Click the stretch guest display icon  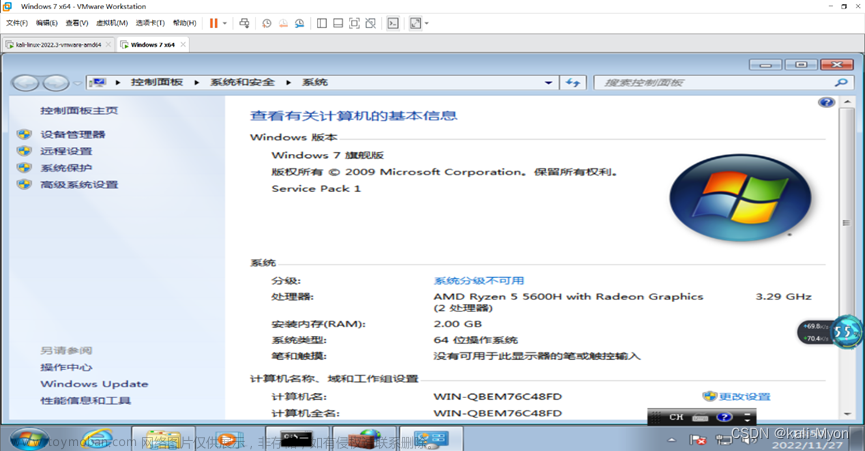[415, 23]
